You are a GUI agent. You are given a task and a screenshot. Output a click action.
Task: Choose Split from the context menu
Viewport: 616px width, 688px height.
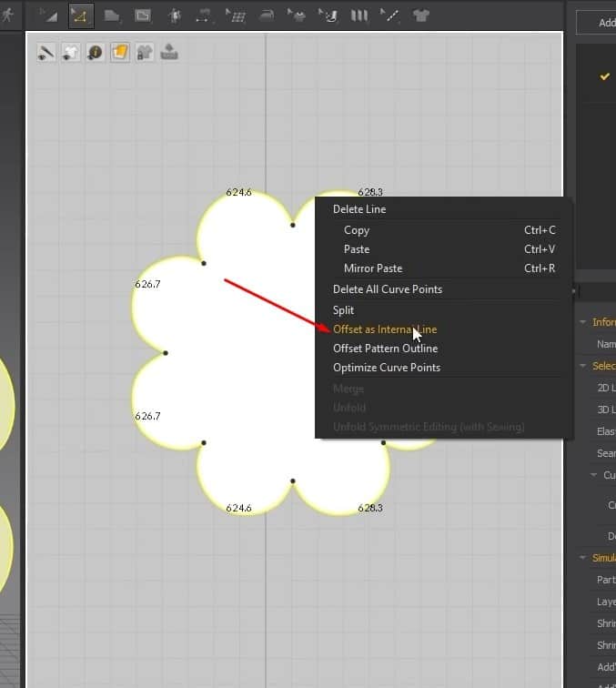tap(343, 310)
